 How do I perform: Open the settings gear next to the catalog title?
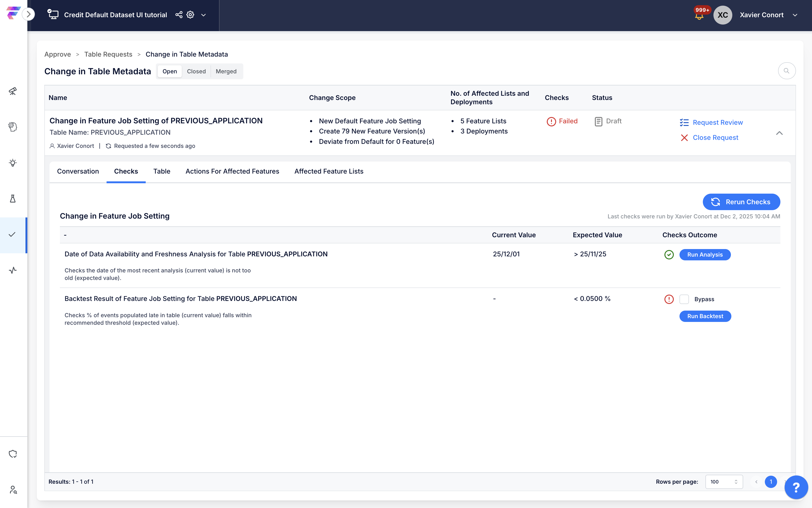click(x=191, y=15)
